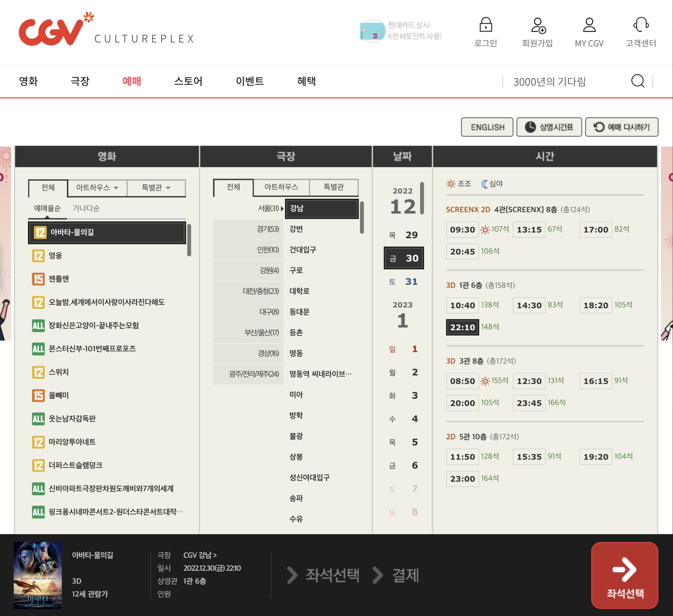Open the 혜택 menu

(x=307, y=81)
